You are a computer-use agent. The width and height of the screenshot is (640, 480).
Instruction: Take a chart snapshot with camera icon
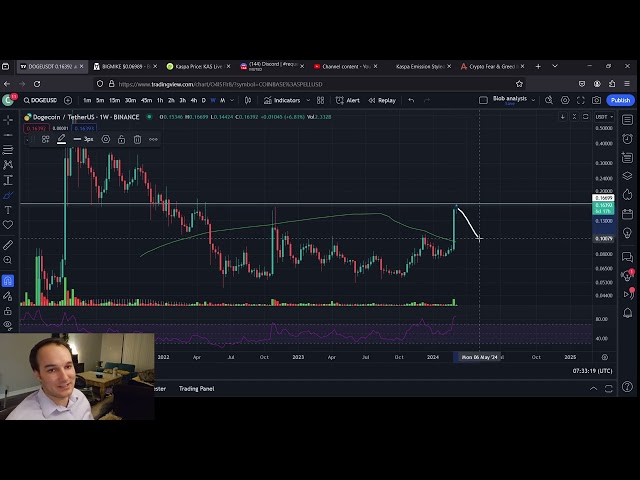[597, 100]
